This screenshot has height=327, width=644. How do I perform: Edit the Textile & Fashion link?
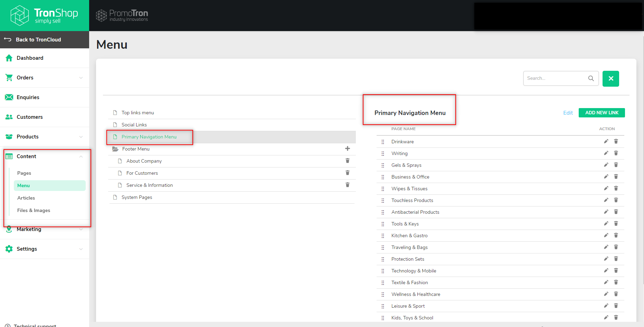tap(606, 282)
